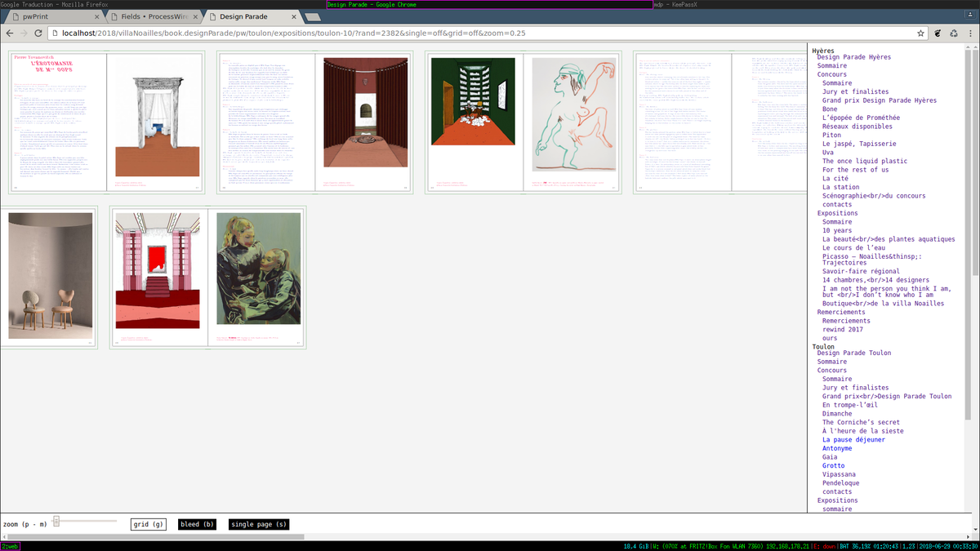Switch to the Fields • ProcessWire tab
Image resolution: width=980 pixels, height=551 pixels.
click(149, 16)
